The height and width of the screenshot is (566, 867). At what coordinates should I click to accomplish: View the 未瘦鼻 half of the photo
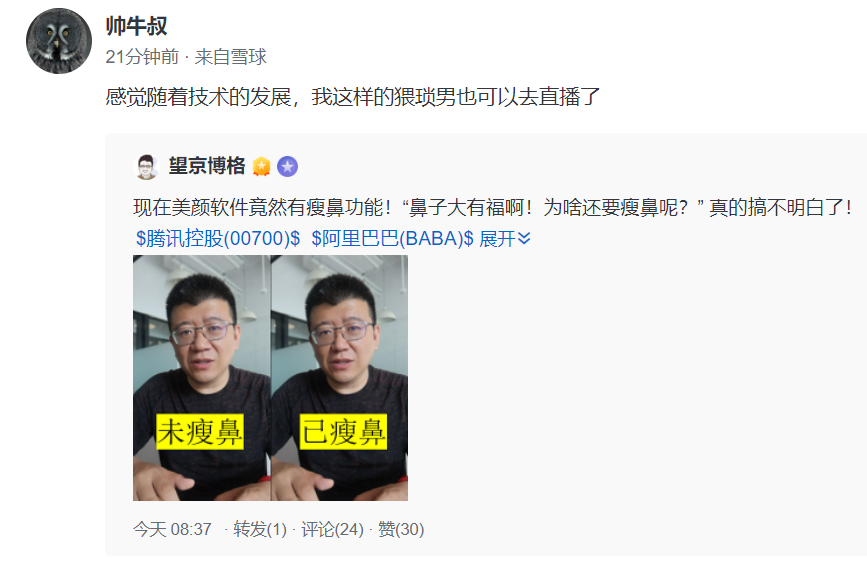[202, 378]
